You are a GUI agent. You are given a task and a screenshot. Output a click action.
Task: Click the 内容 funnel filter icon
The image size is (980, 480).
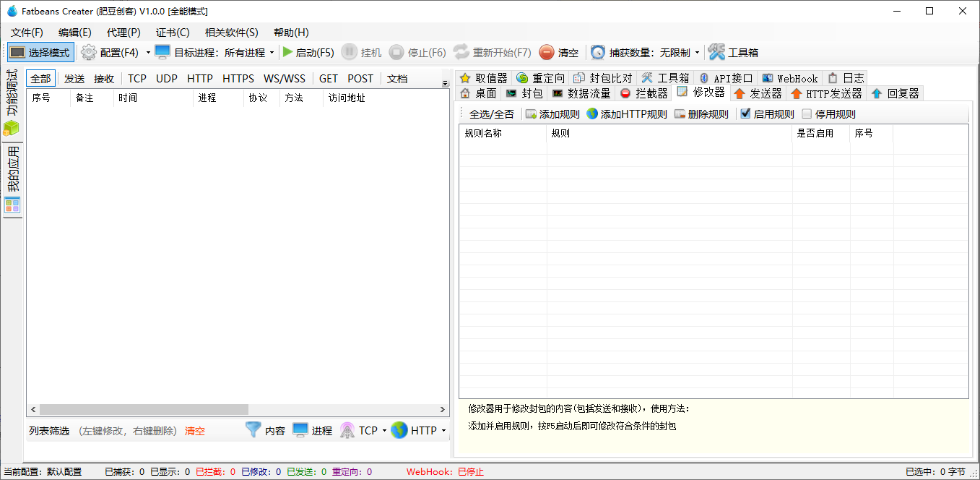253,430
